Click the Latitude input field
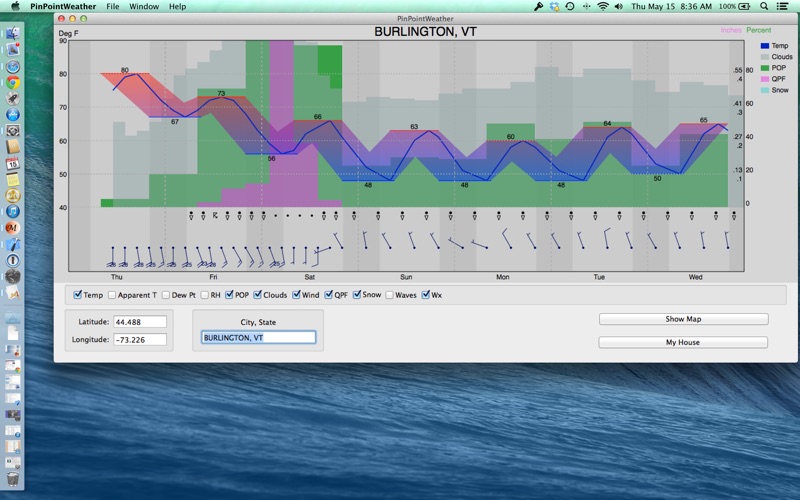This screenshot has height=500, width=800. point(140,322)
